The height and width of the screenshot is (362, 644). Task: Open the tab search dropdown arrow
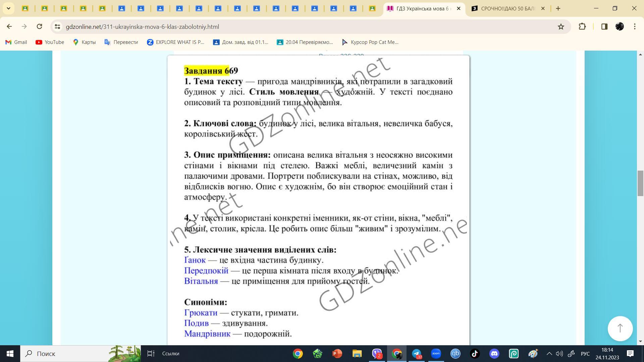8,8
